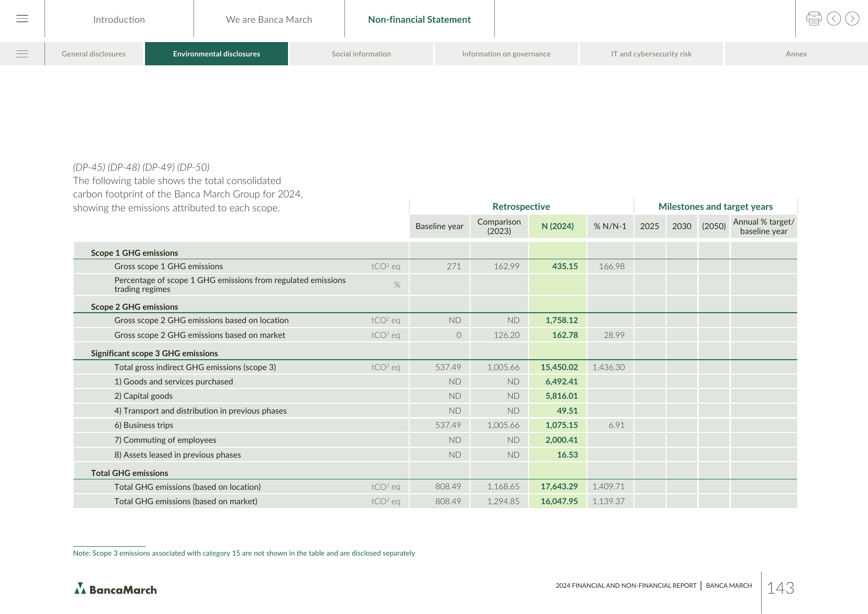Click the N (2024) column header
868x614 pixels.
tap(558, 227)
